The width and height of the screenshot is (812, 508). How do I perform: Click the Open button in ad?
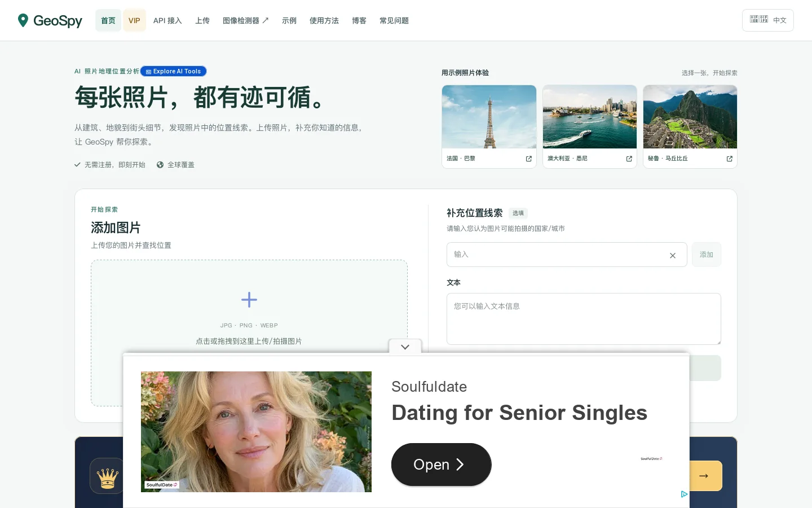click(x=442, y=465)
